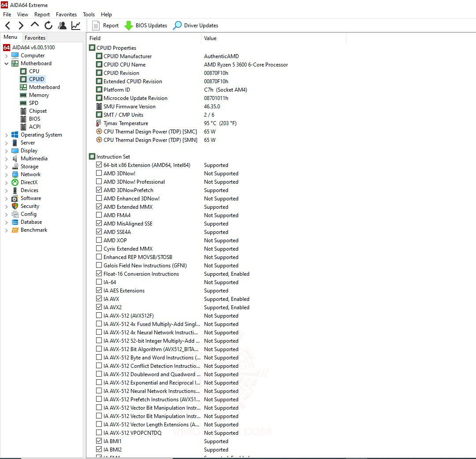The image size is (476, 459).
Task: Click the Driver Updates magnifier icon
Action: pos(177,26)
